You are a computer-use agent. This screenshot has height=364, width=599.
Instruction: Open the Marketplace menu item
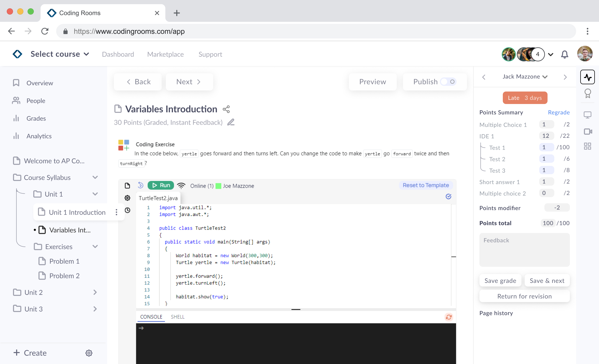[x=165, y=54]
